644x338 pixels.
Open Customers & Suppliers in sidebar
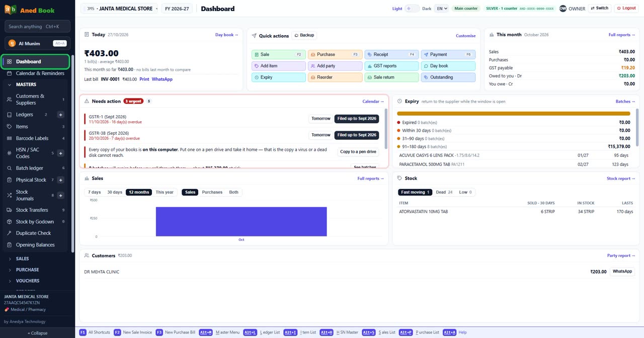(x=35, y=99)
